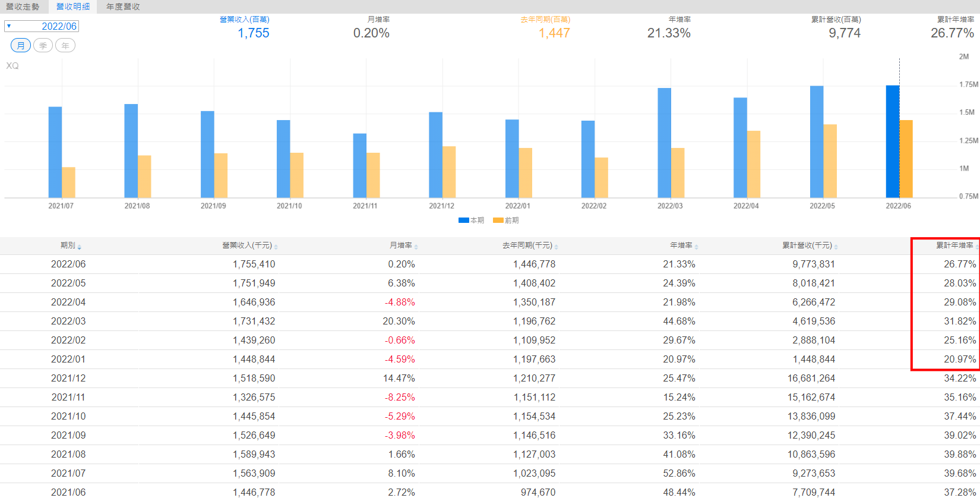Click revenue cell 1,751,949

click(x=254, y=283)
